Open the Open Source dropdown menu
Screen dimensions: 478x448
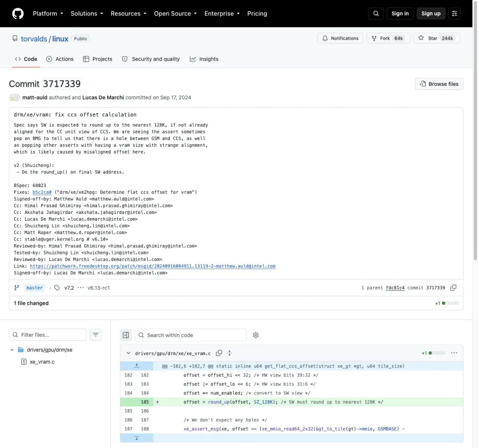point(175,14)
